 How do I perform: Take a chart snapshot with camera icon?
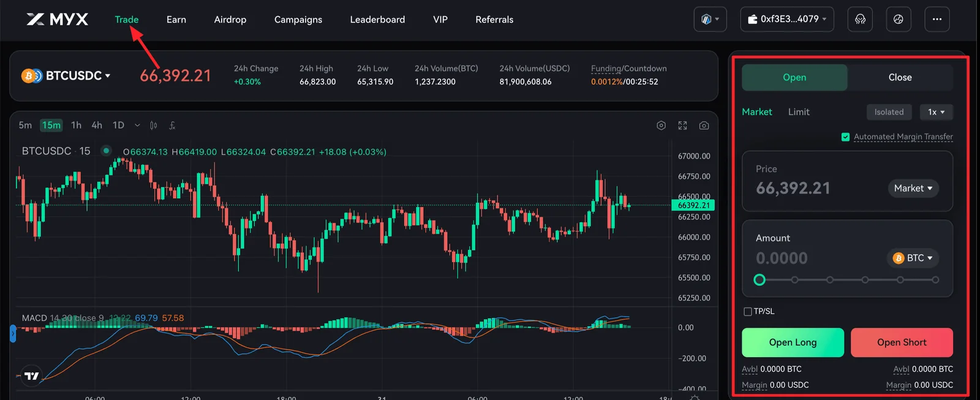(x=704, y=126)
